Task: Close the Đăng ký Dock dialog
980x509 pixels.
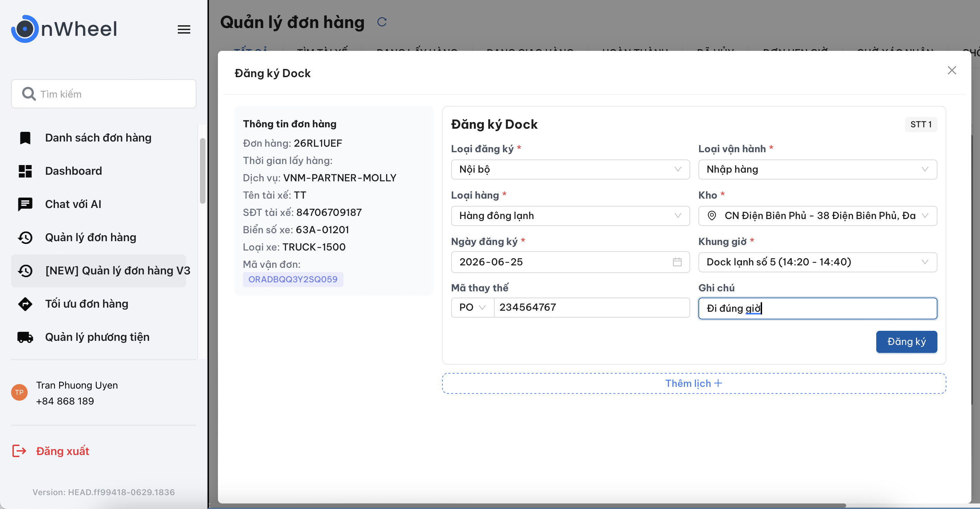Action: point(952,70)
